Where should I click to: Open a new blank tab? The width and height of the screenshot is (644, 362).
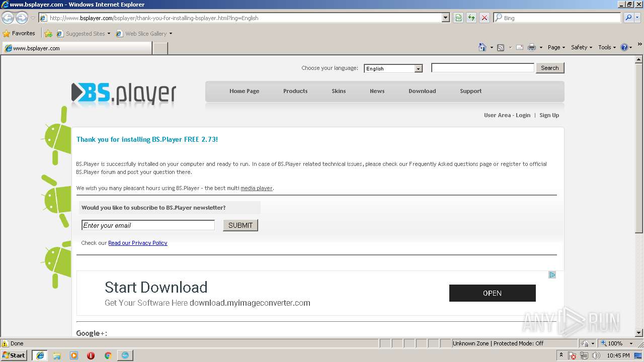click(x=160, y=48)
